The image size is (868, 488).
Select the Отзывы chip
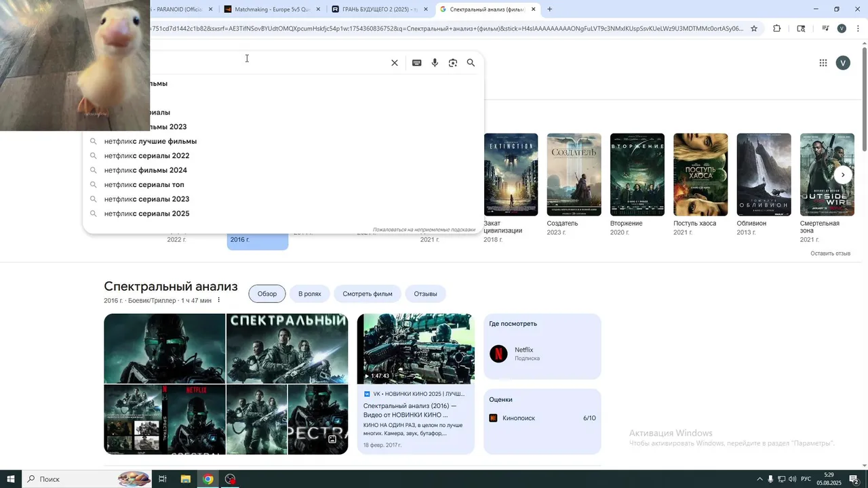point(425,293)
